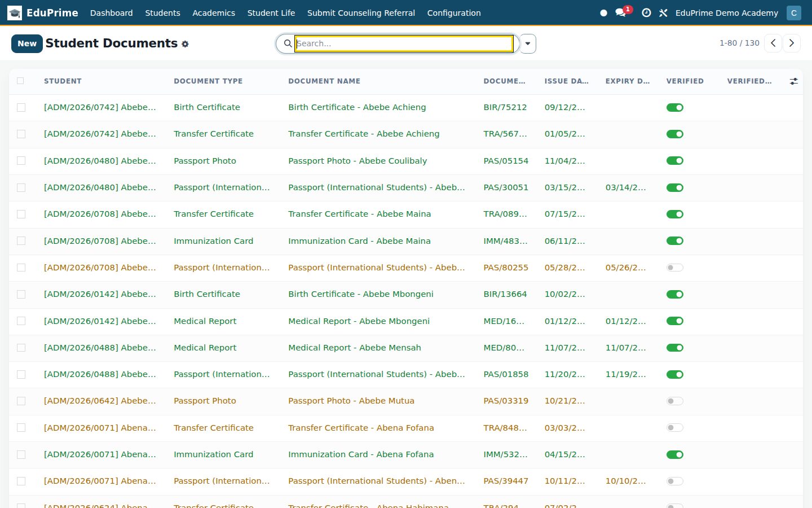Focus the Search input field
This screenshot has height=508, width=812.
[404, 43]
